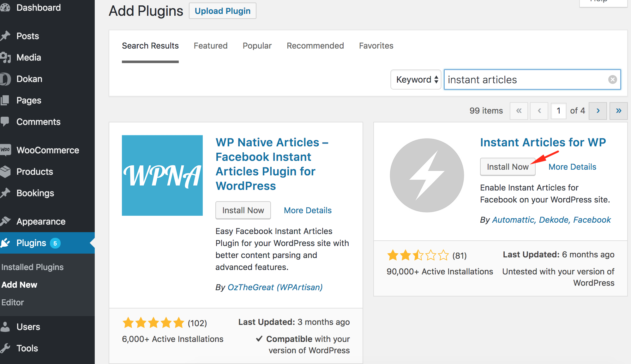Click the Appearance paintbrush icon
This screenshot has width=631, height=364.
click(5, 221)
